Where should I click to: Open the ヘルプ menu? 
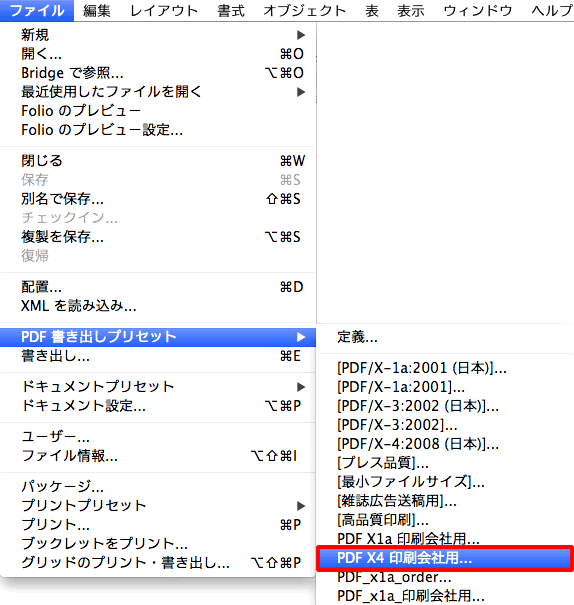tap(552, 10)
